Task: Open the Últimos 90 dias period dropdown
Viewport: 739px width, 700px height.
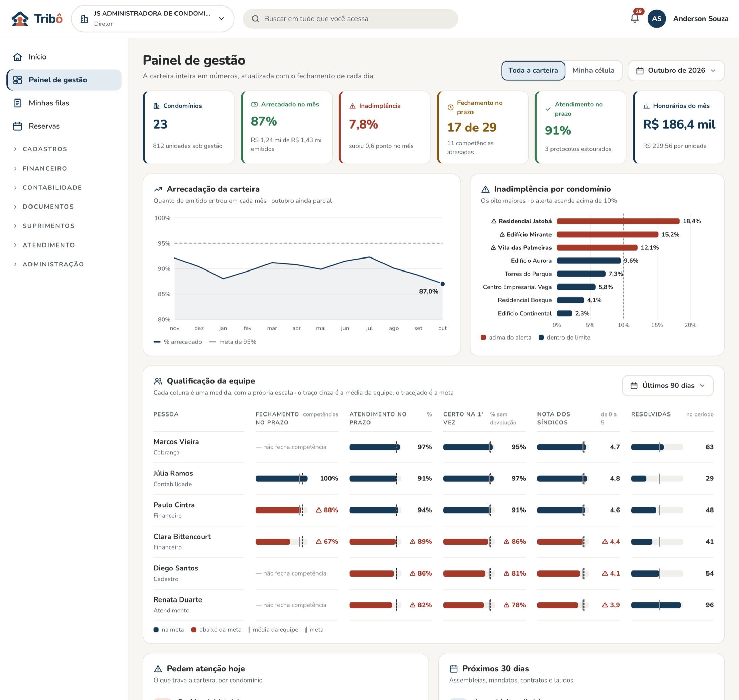Action: coord(668,385)
